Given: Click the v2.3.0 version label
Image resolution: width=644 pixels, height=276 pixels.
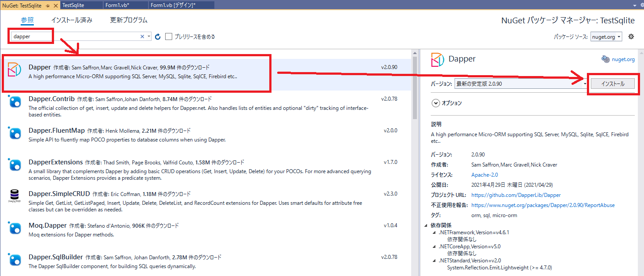Looking at the screenshot, I should pos(391,194).
